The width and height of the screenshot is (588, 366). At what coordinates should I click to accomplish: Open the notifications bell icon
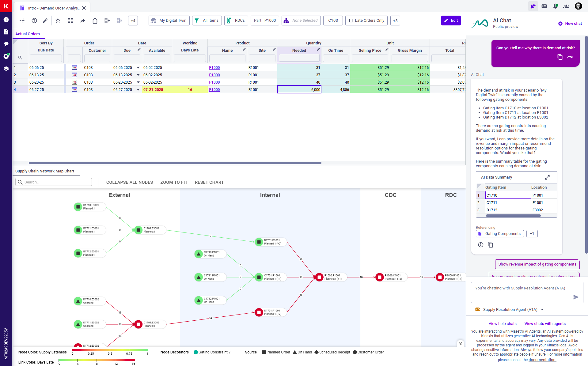click(x=555, y=6)
